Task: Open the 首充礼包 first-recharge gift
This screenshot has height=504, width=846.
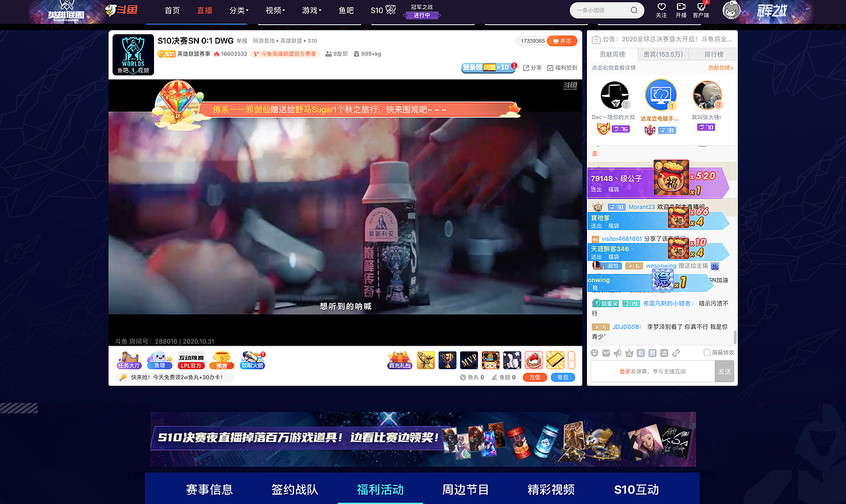Action: pos(400,360)
